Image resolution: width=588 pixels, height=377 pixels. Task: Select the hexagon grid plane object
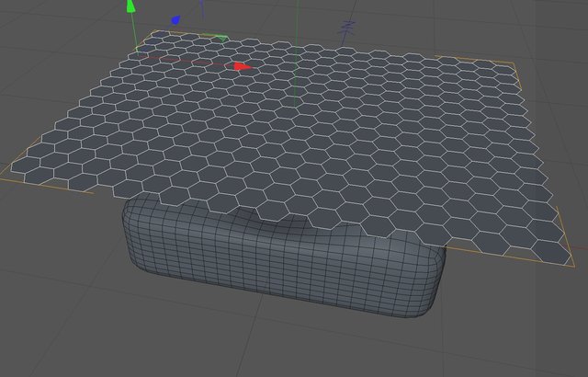click(x=292, y=148)
